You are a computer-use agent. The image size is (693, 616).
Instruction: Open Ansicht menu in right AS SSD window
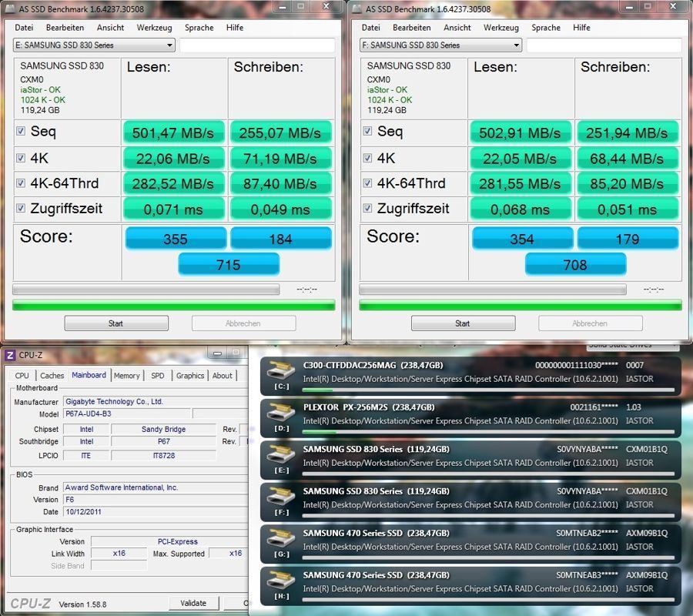click(x=457, y=28)
